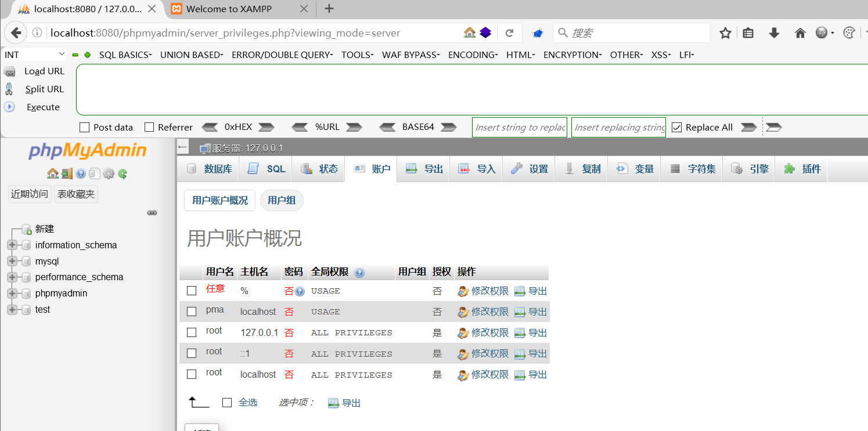Click the 表收藏夹 button
Screen dimensions: 868x431
76,194
